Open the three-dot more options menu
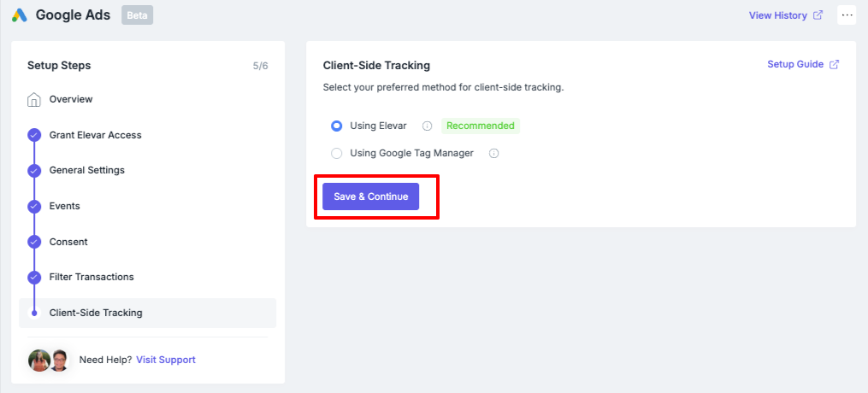The width and height of the screenshot is (868, 393). (847, 15)
